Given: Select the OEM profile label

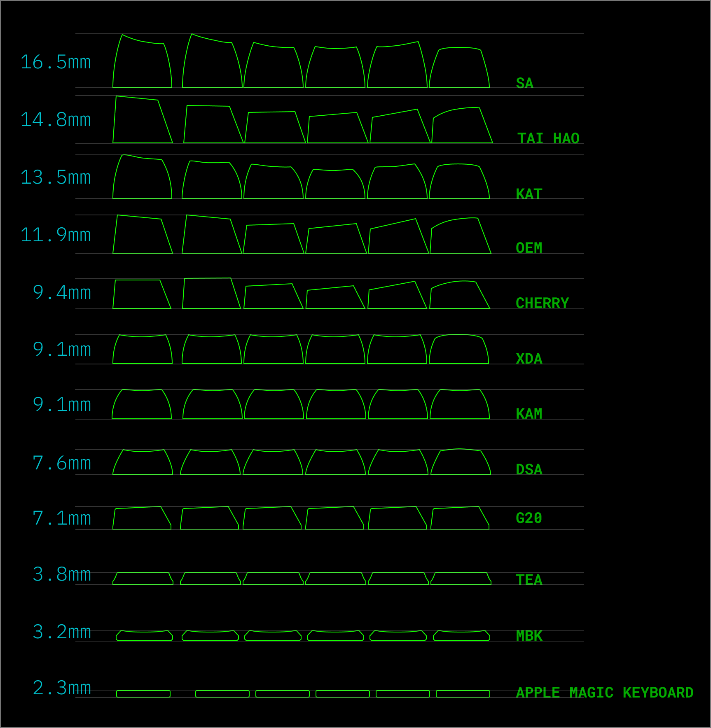Looking at the screenshot, I should [529, 248].
